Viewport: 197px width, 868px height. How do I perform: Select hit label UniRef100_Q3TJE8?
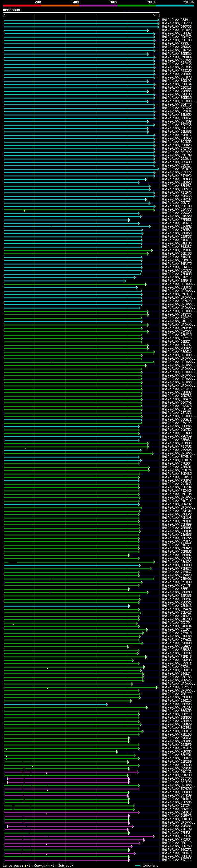point(177,389)
